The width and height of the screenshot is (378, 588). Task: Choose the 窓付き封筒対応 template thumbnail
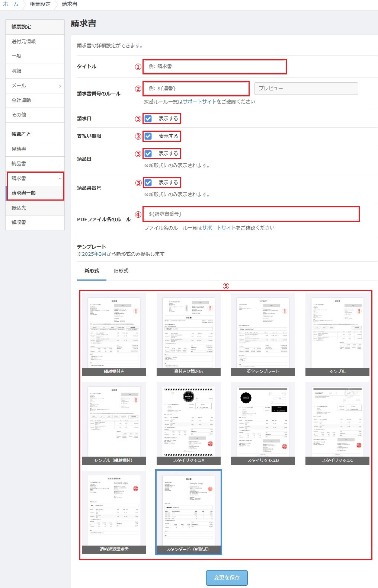(x=189, y=333)
